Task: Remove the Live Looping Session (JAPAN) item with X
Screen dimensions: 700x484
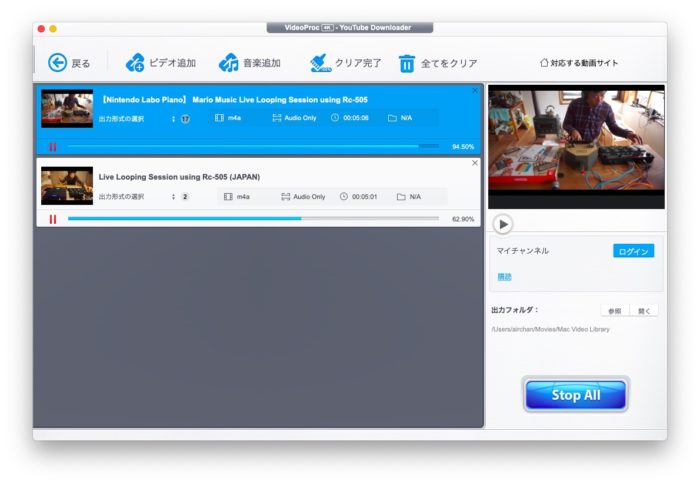Action: pyautogui.click(x=475, y=163)
